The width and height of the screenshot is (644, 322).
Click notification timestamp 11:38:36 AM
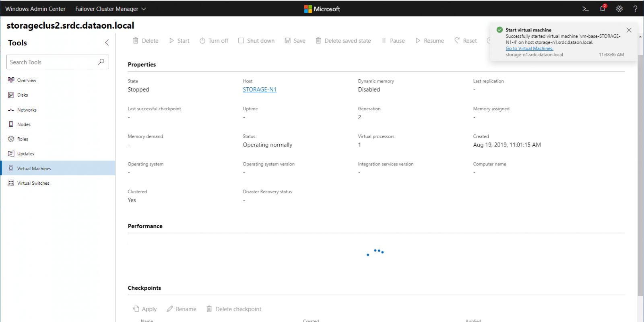tap(611, 55)
